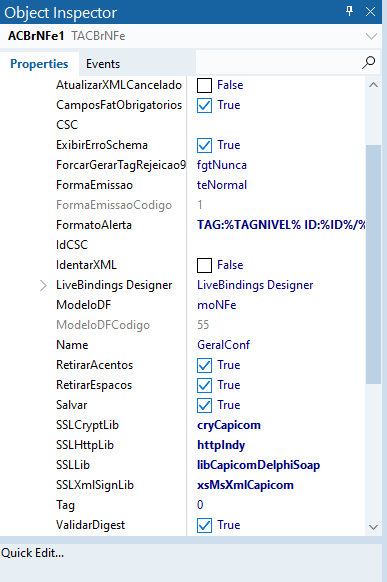
Task: Click the ModeloDF moNFe value field
Action: click(276, 305)
